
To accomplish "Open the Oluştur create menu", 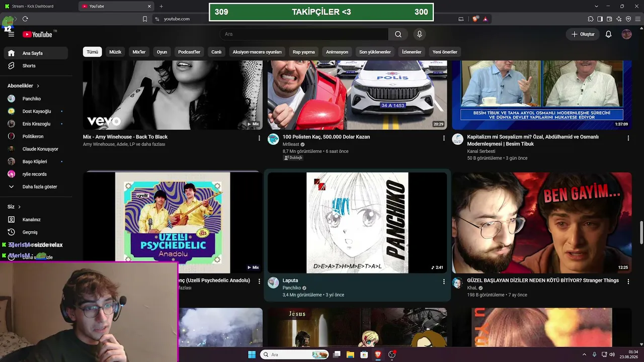I will 583,34.
